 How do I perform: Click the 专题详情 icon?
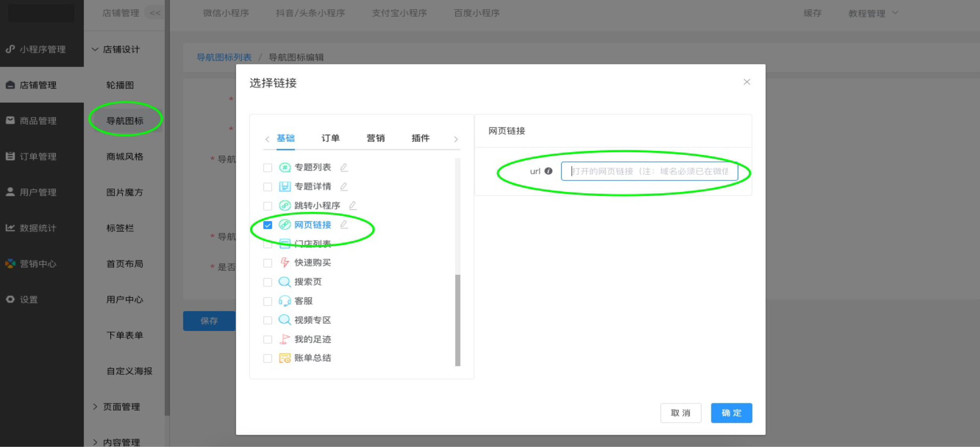click(284, 187)
